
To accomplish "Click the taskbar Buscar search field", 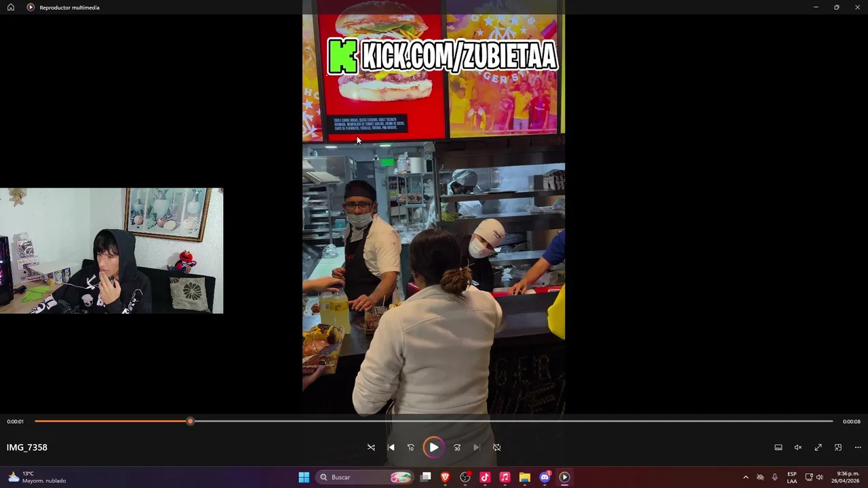I will [x=366, y=477].
